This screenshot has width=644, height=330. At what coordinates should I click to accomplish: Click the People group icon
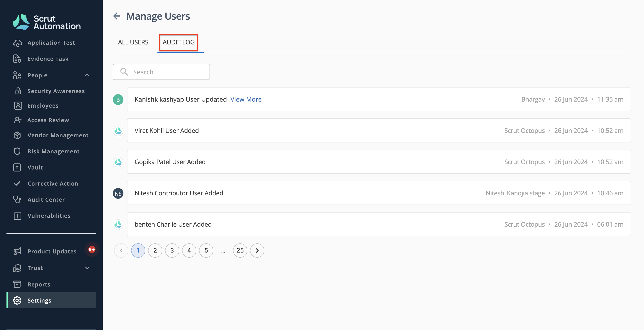(17, 75)
